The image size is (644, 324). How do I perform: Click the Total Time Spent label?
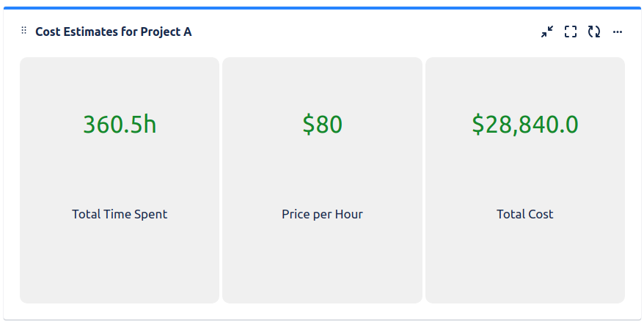(x=120, y=214)
